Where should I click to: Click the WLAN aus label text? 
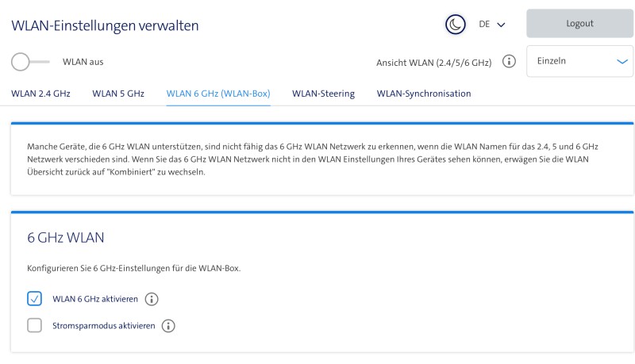point(83,62)
